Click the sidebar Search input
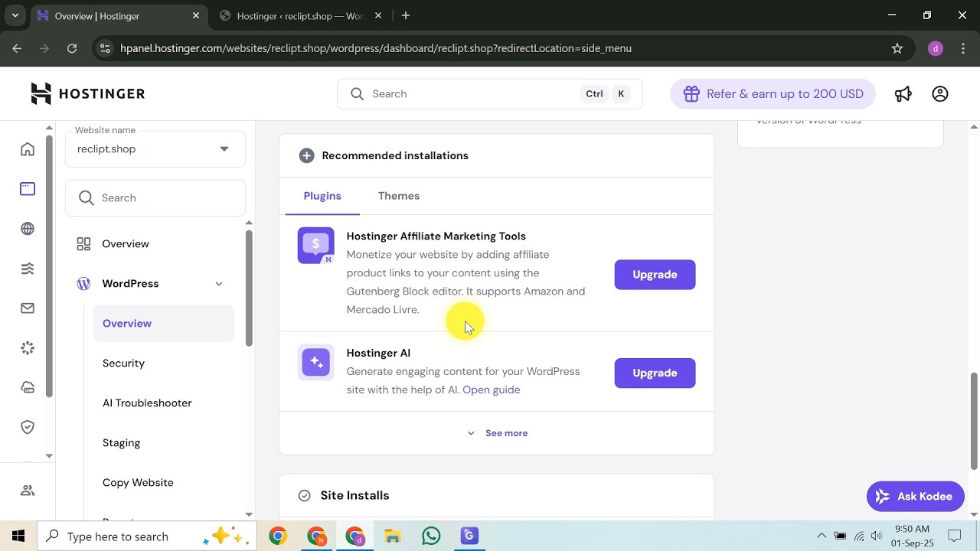This screenshot has width=980, height=551. [155, 198]
